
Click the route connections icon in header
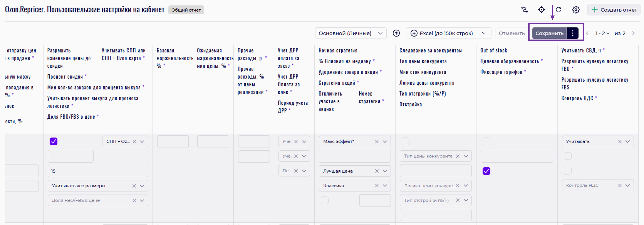[524, 10]
